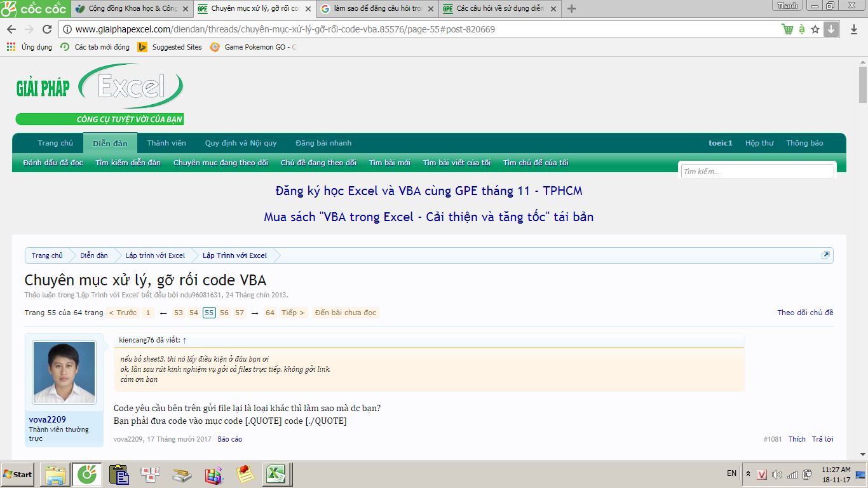
Task: Click the green shopping cart icon
Action: click(787, 29)
